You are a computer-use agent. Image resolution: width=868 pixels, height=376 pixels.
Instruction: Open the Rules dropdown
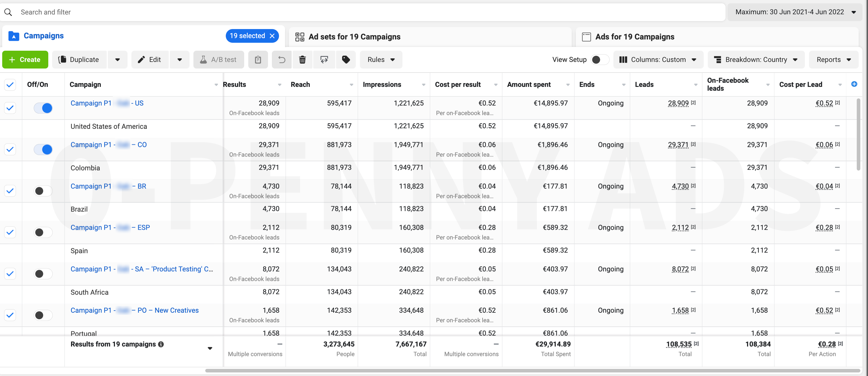[381, 59]
